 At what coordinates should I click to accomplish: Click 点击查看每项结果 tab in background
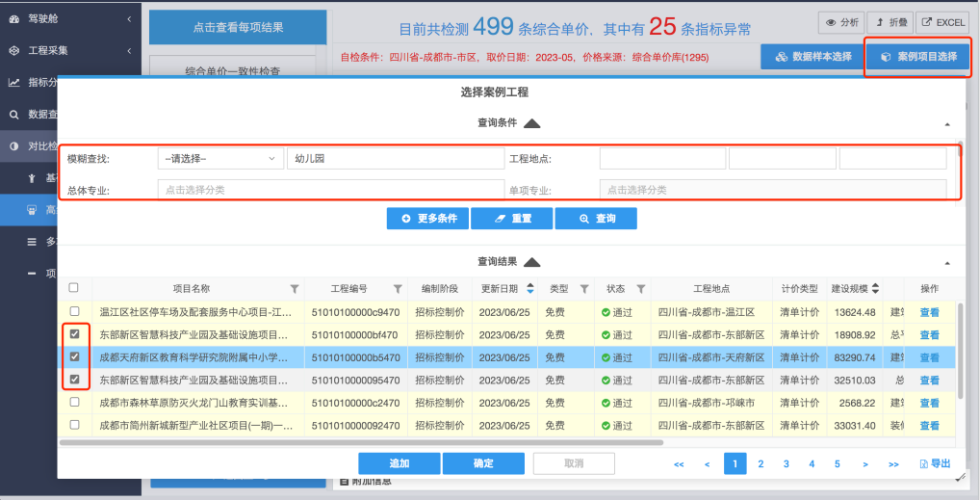click(238, 28)
